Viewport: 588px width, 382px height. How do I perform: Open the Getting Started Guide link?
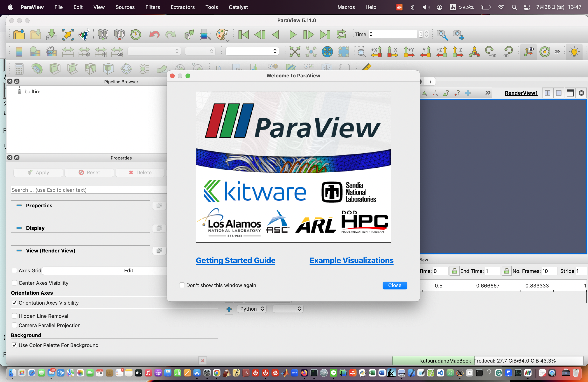tap(235, 260)
